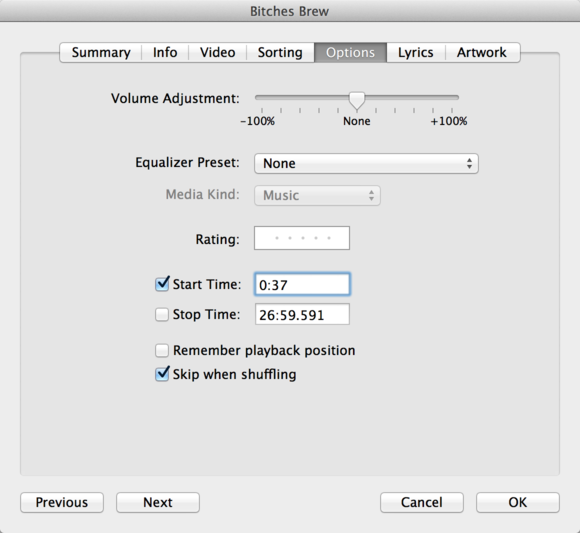Screen dimensions: 580x533
Task: Disable Skip when shuffling
Action: 162,374
